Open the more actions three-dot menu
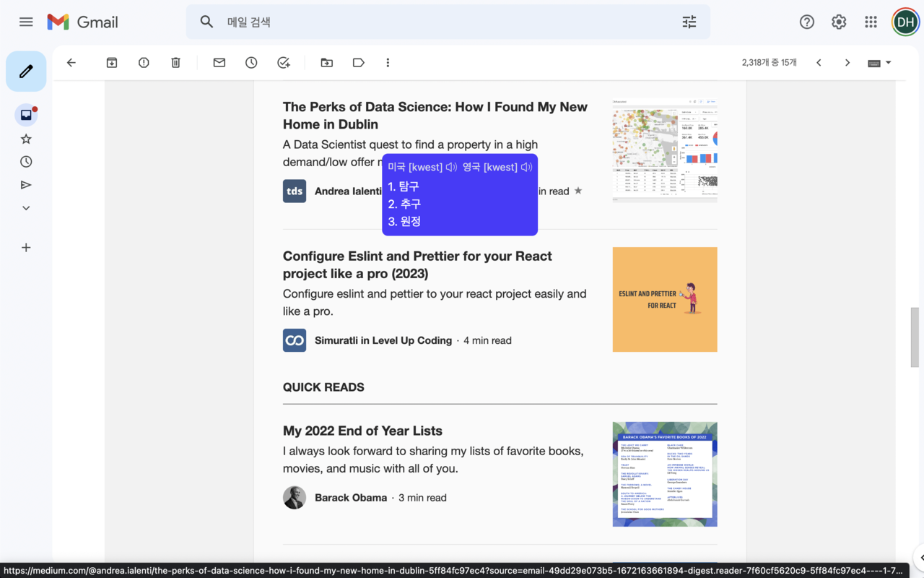Image resolution: width=924 pixels, height=578 pixels. click(x=388, y=63)
